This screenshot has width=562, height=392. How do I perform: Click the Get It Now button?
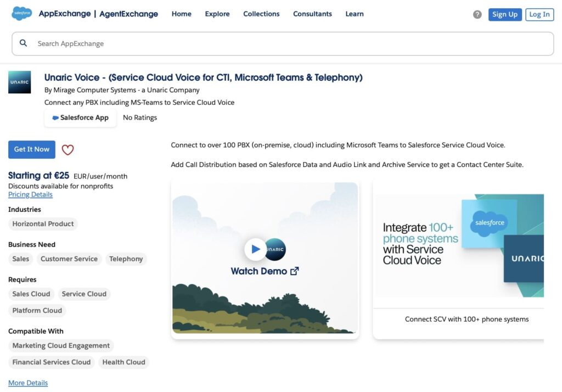[x=31, y=149]
